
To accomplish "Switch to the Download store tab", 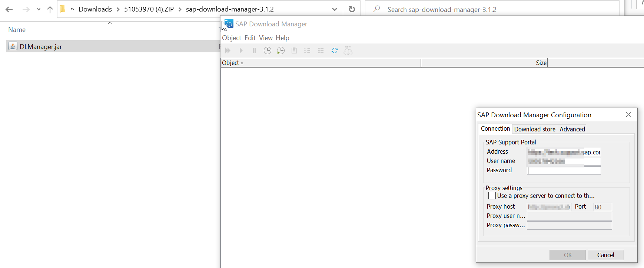I will (x=535, y=129).
